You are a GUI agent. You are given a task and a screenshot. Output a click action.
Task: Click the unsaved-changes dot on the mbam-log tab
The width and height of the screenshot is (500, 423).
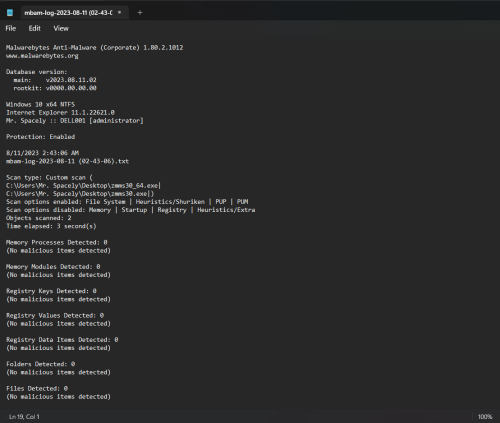point(119,12)
